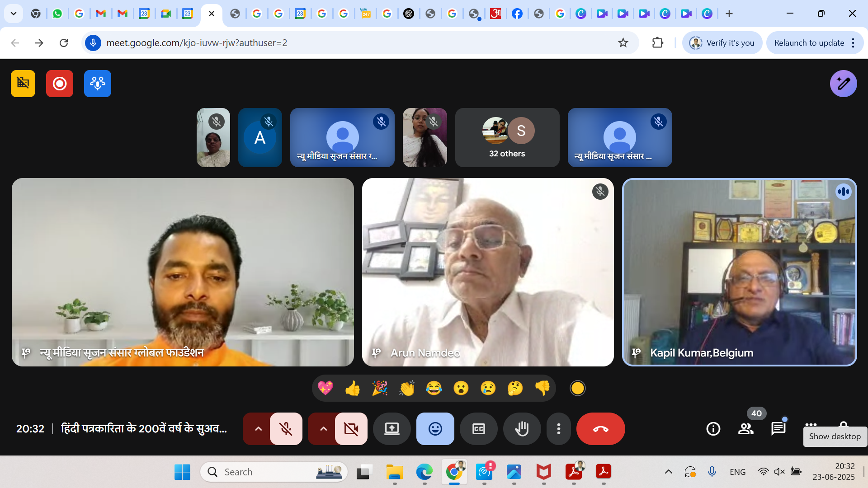Click the Show desktop tooltip button
The height and width of the screenshot is (488, 868).
(x=835, y=436)
